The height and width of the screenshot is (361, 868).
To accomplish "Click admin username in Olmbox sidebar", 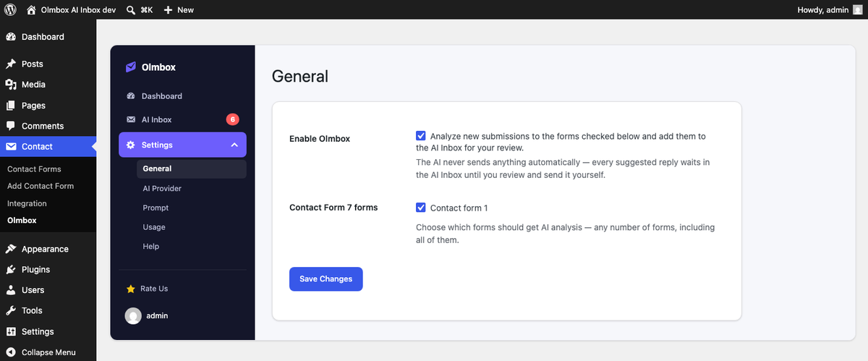I will (158, 316).
